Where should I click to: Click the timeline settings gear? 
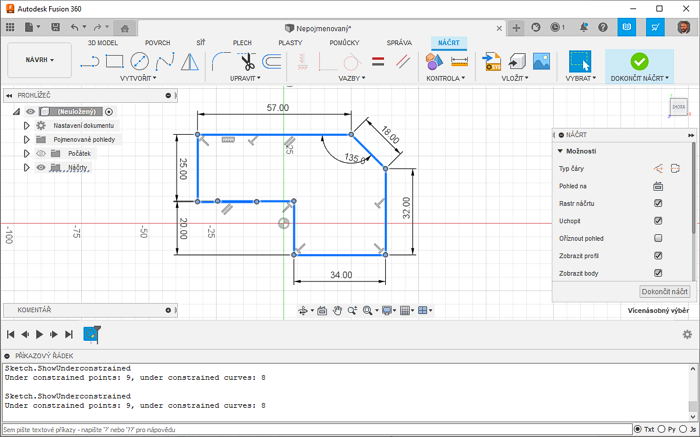[687, 334]
